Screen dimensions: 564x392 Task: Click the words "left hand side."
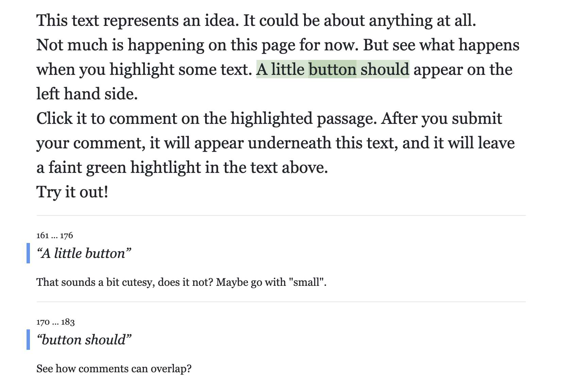[x=87, y=94]
